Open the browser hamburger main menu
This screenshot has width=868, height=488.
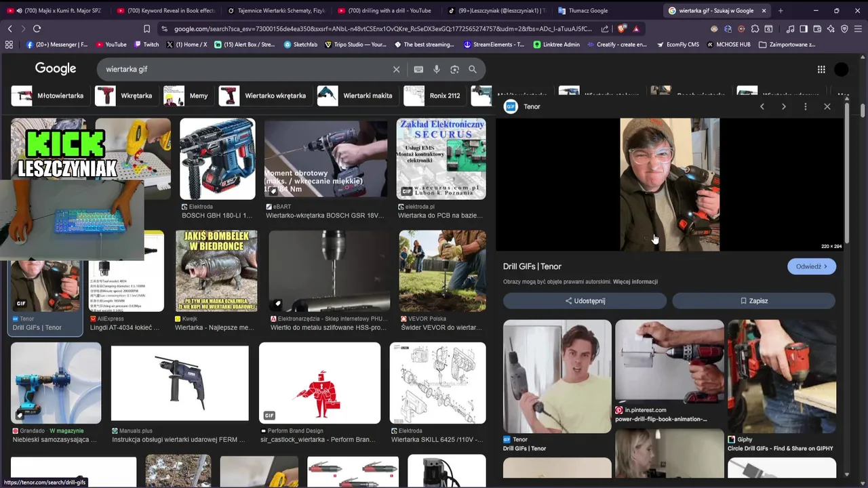click(859, 28)
